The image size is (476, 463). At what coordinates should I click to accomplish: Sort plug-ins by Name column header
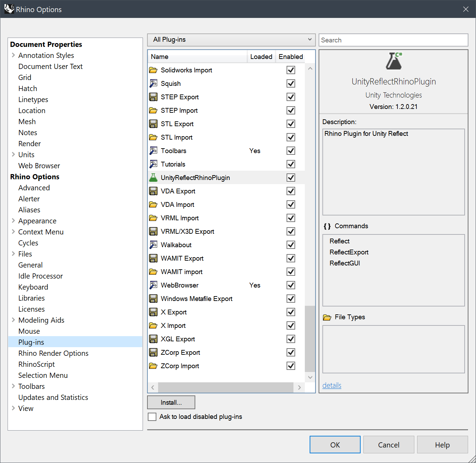click(198, 57)
